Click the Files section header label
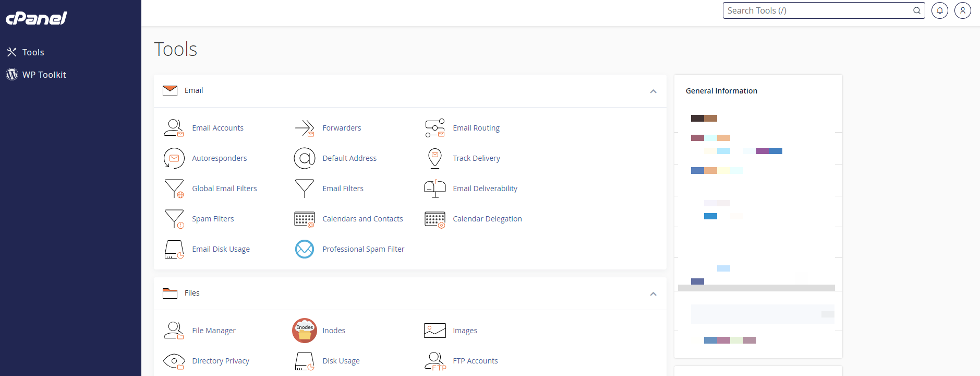Viewport: 980px width, 376px height. pyautogui.click(x=192, y=293)
